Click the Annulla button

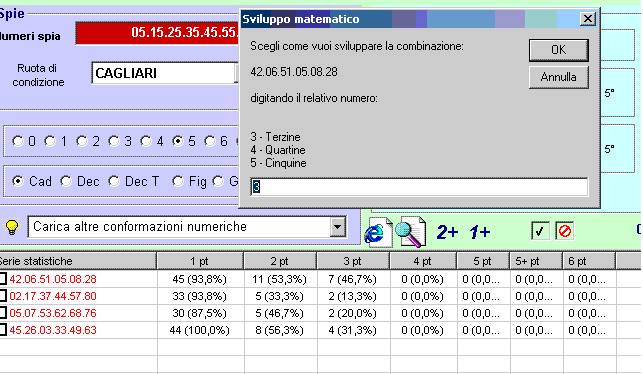[x=559, y=77]
